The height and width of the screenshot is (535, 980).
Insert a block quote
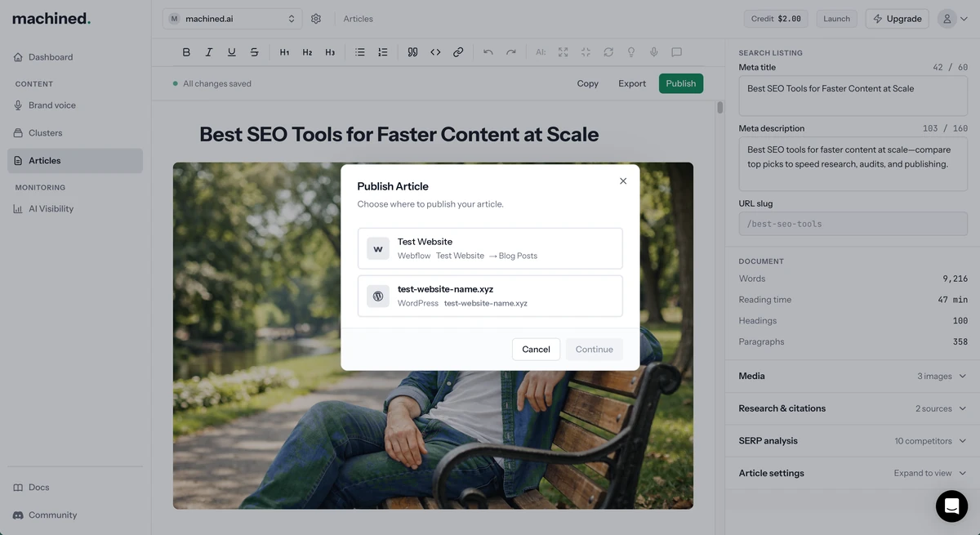(x=412, y=52)
